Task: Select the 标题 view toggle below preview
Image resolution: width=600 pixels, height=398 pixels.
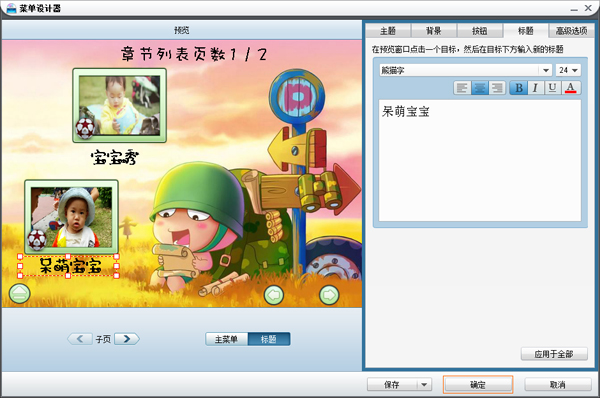Action: click(269, 339)
